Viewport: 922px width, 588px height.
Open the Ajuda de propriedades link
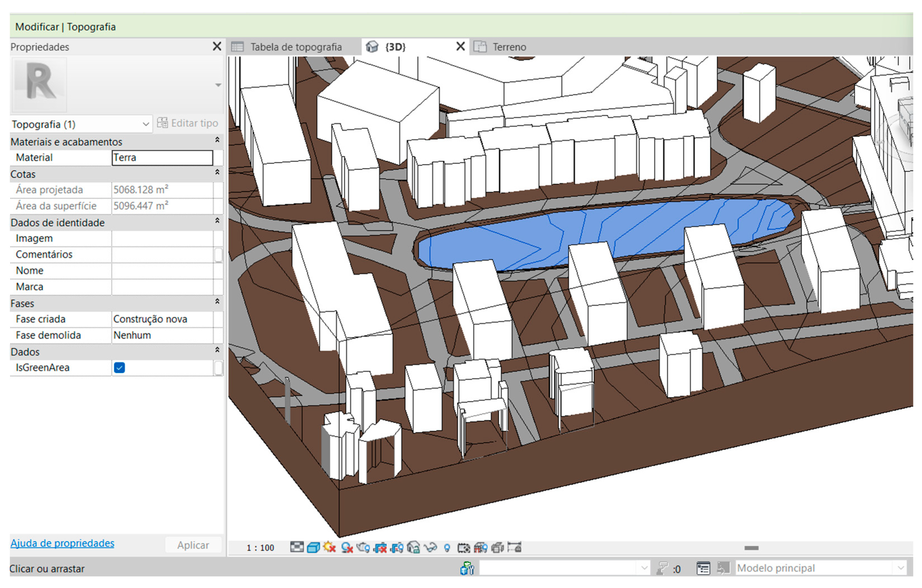click(62, 543)
